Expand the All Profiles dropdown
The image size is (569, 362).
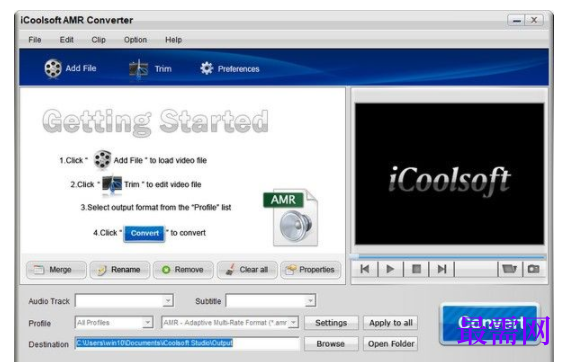point(147,322)
